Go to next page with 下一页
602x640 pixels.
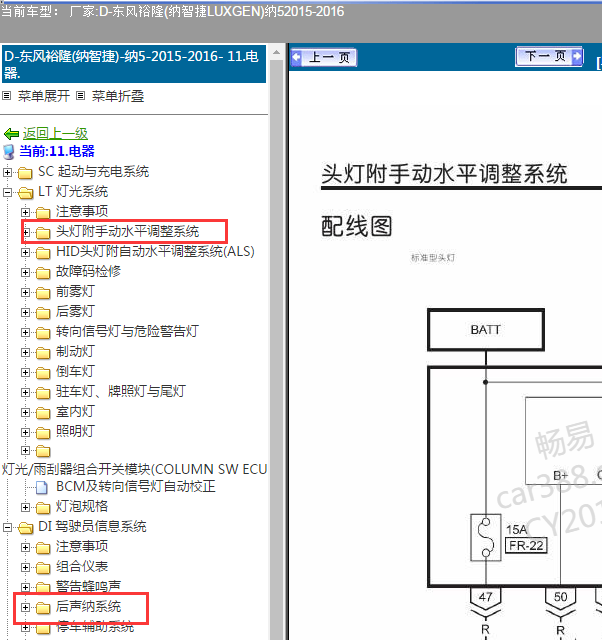[549, 56]
